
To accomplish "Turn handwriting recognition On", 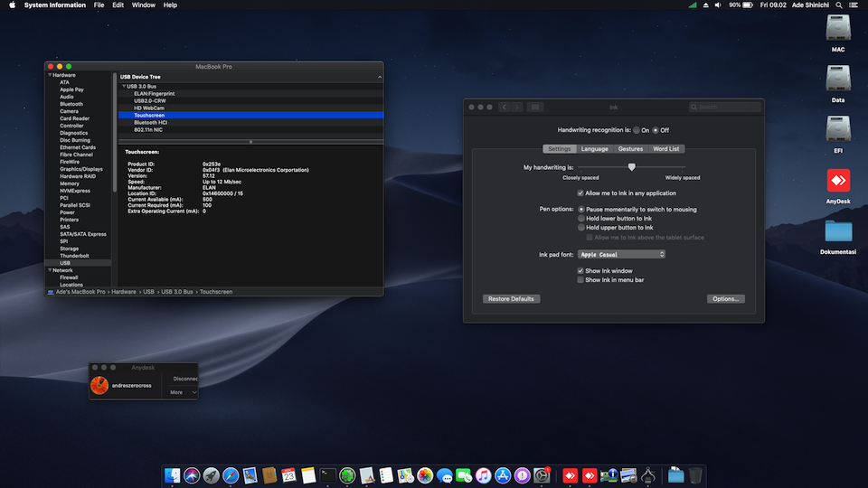I will coord(637,130).
